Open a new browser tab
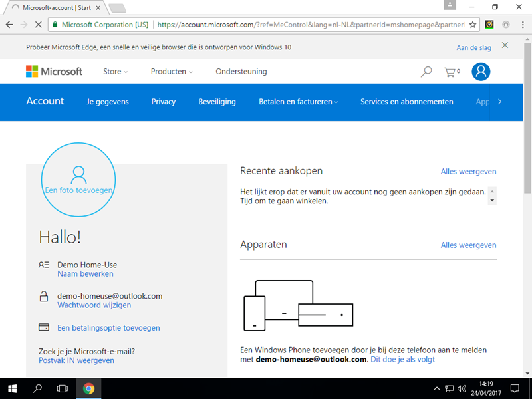Image resolution: width=532 pixels, height=399 pixels. click(118, 8)
